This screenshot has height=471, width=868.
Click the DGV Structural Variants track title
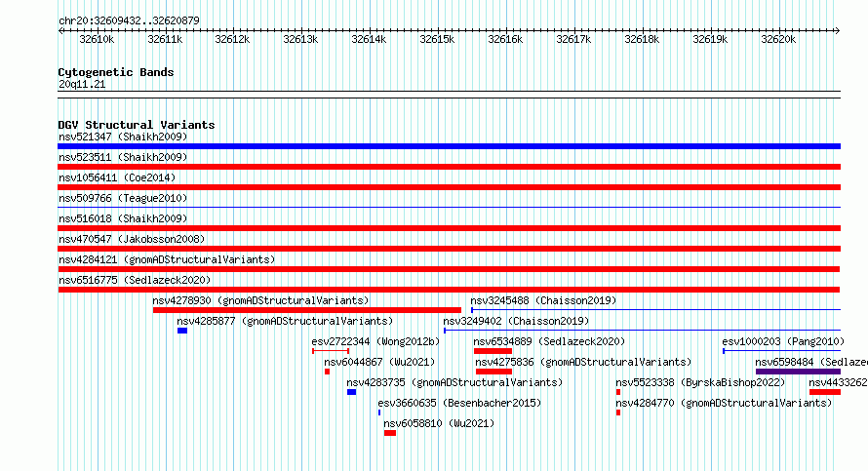(x=137, y=125)
